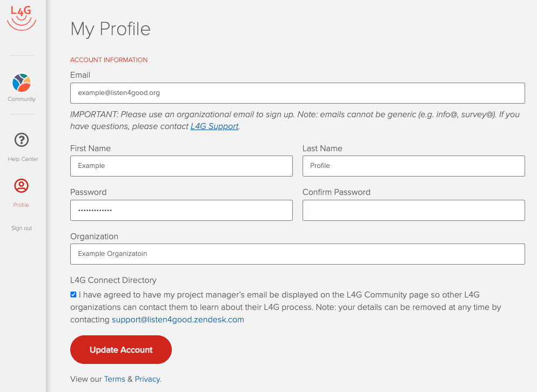Click the empty Confirm Password field
The image size is (537, 392).
pyautogui.click(x=413, y=210)
